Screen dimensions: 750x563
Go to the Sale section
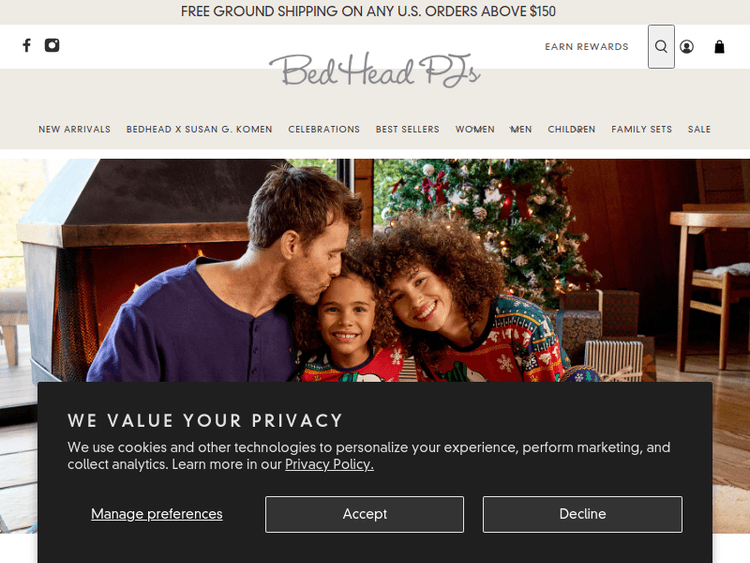point(699,129)
